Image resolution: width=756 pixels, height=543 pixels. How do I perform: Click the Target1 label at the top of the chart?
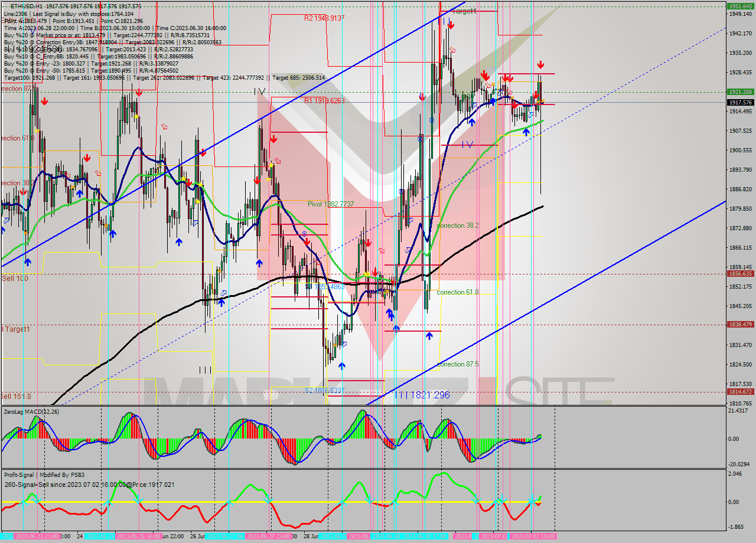tap(465, 11)
